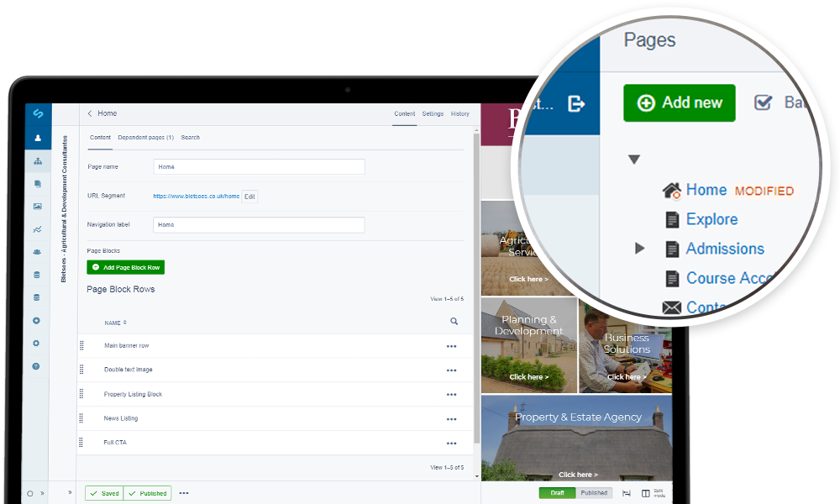Open the user profile sidebar icon
840x504 pixels.
tap(38, 138)
